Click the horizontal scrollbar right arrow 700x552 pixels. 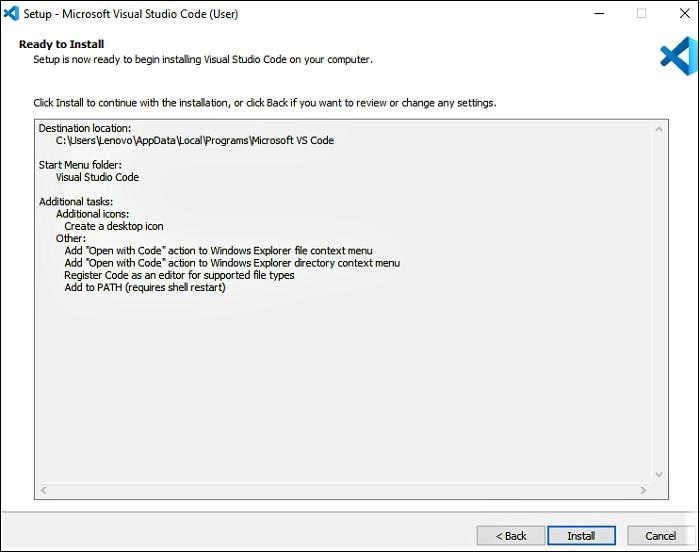(x=643, y=491)
